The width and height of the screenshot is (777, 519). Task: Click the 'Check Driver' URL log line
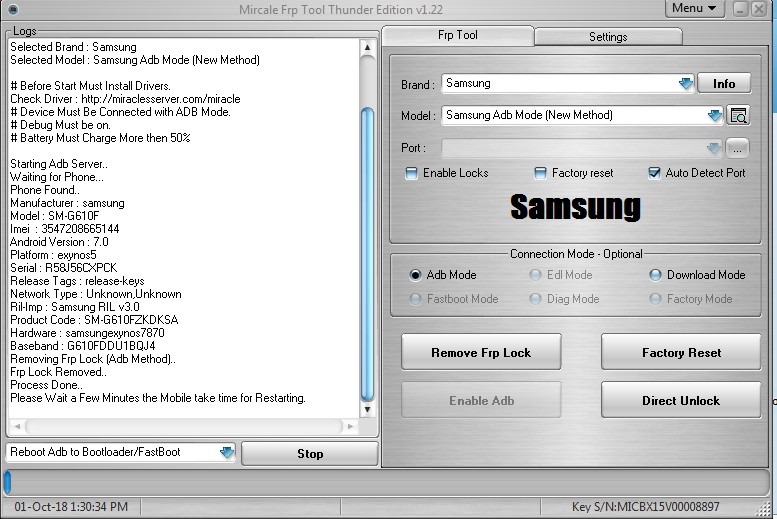click(x=125, y=99)
